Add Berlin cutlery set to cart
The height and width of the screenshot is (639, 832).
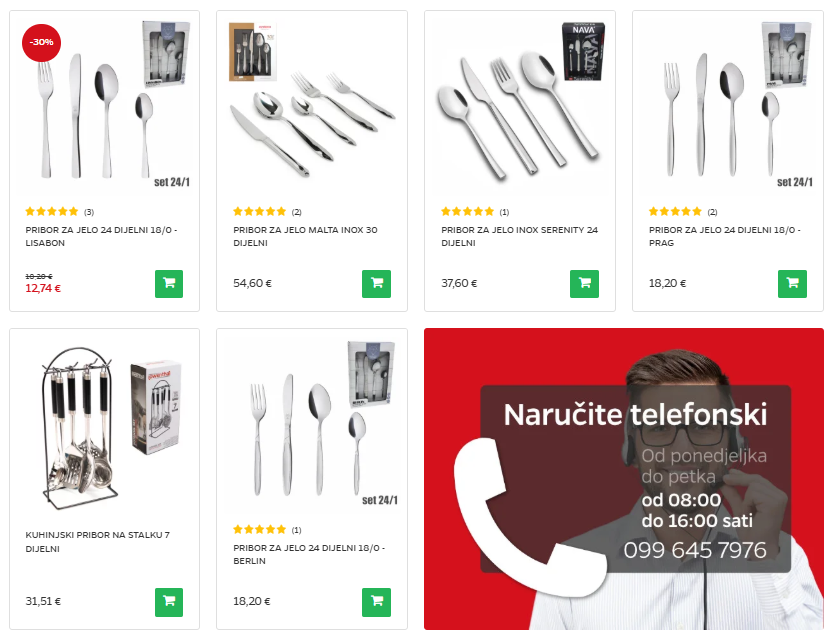click(376, 602)
